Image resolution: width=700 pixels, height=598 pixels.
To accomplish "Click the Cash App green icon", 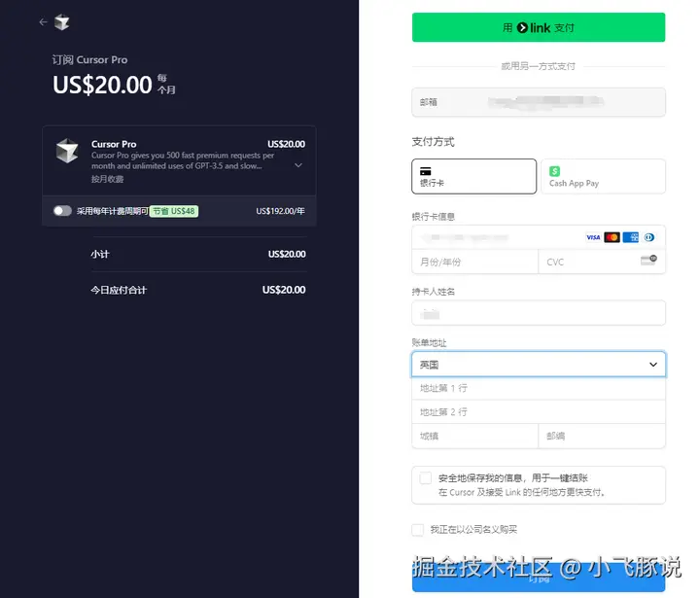I will click(554, 171).
